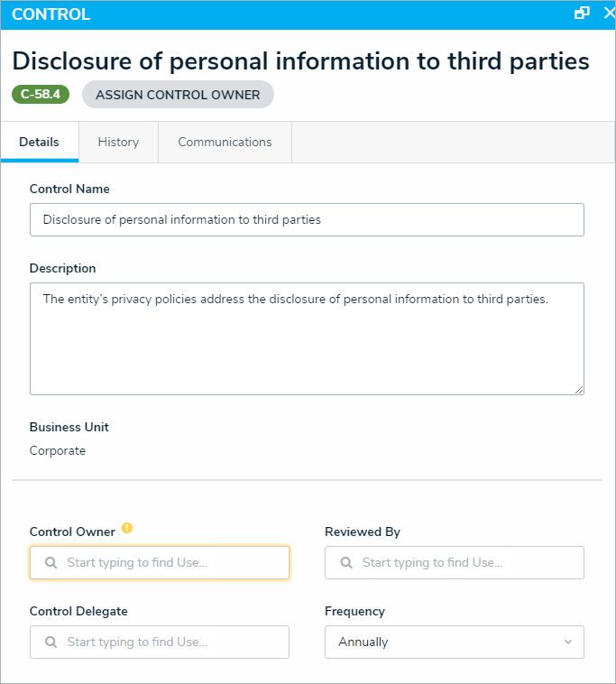Viewport: 616px width, 684px height.
Task: Click the Corporate business unit value
Action: coord(58,450)
